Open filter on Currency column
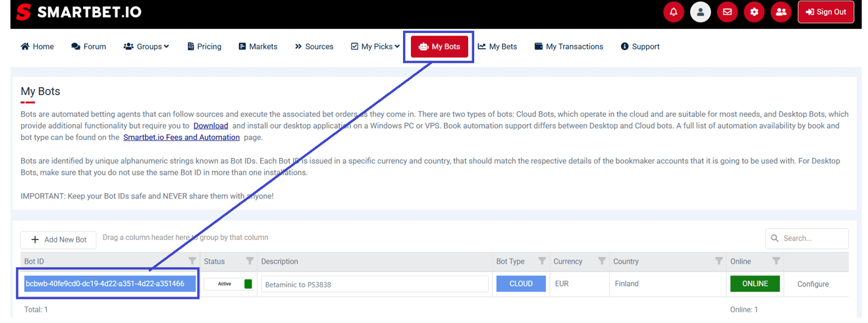868x323 pixels. pyautogui.click(x=601, y=261)
